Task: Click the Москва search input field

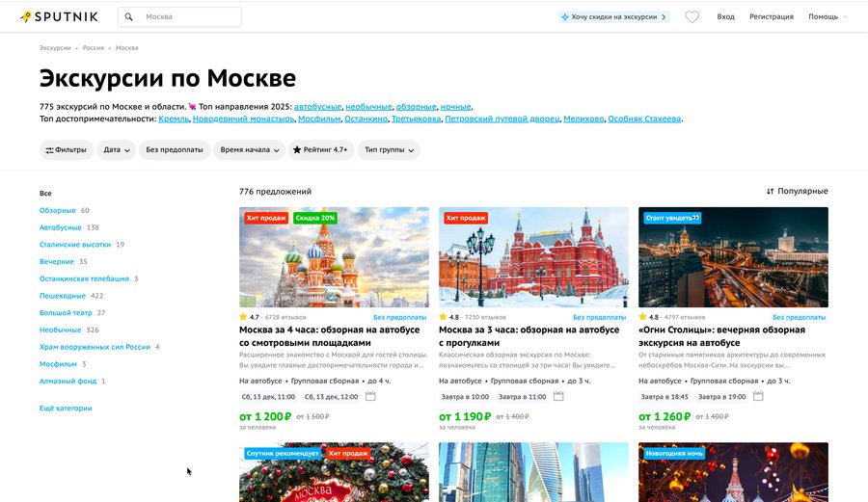Action: point(180,17)
